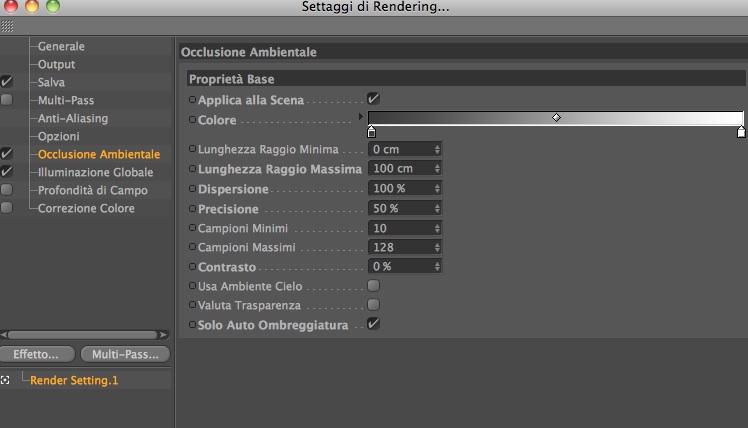Click the Campioni Massimi stepper arrows

[x=437, y=247]
